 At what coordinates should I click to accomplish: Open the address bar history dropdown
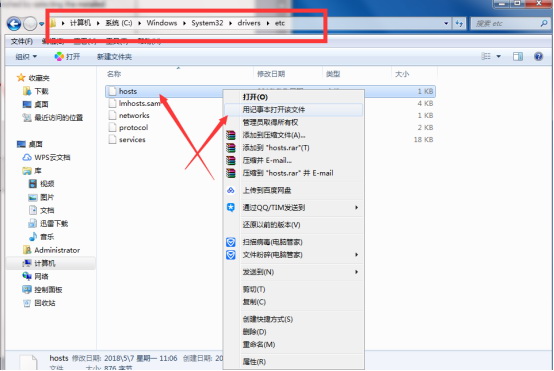click(446, 24)
